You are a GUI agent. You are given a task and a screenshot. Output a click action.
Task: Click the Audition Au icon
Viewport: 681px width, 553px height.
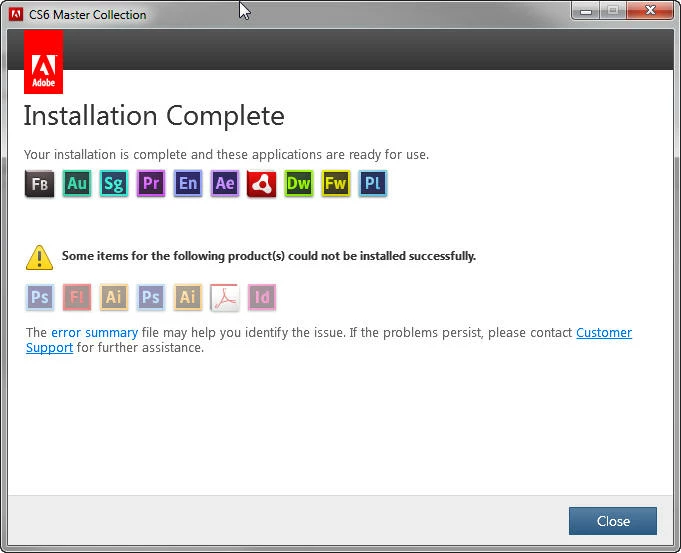[x=77, y=184]
